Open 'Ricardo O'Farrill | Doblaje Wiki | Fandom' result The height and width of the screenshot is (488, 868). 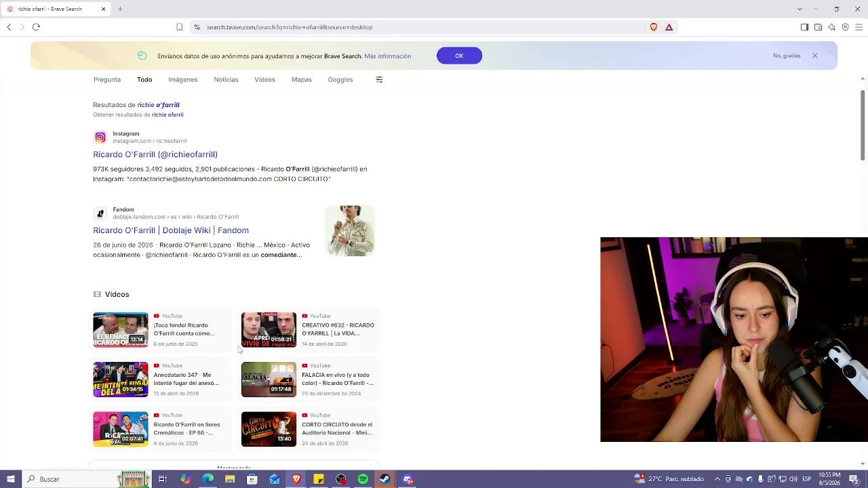(171, 230)
